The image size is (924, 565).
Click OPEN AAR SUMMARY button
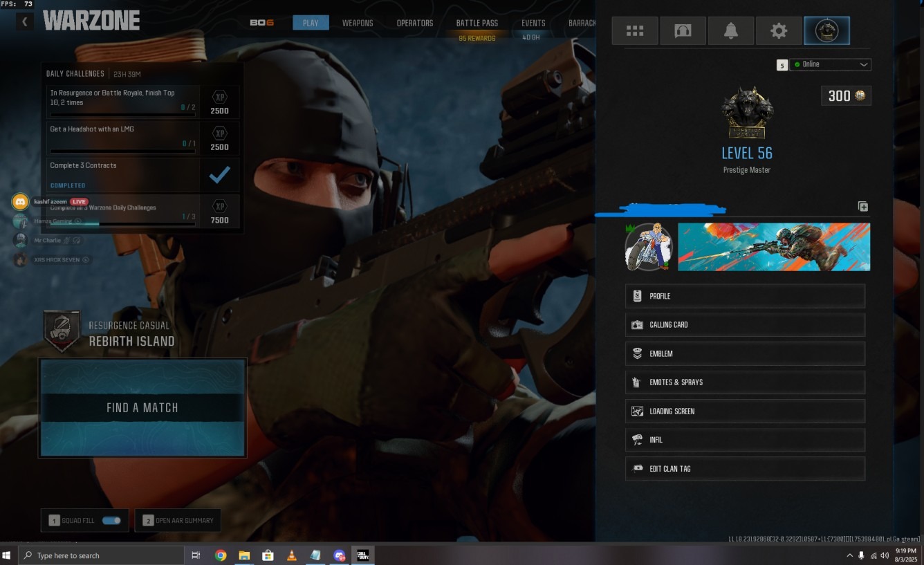(x=178, y=520)
